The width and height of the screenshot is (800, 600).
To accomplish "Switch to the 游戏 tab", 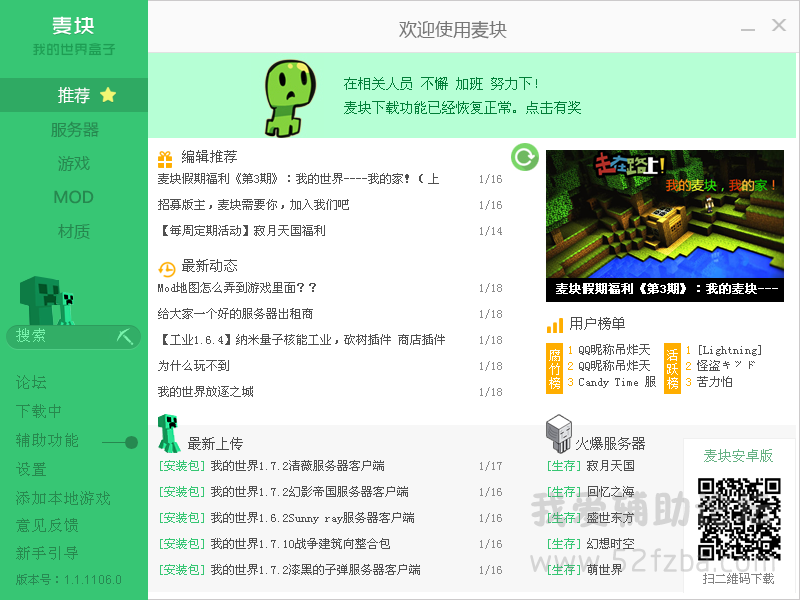I will (74, 163).
